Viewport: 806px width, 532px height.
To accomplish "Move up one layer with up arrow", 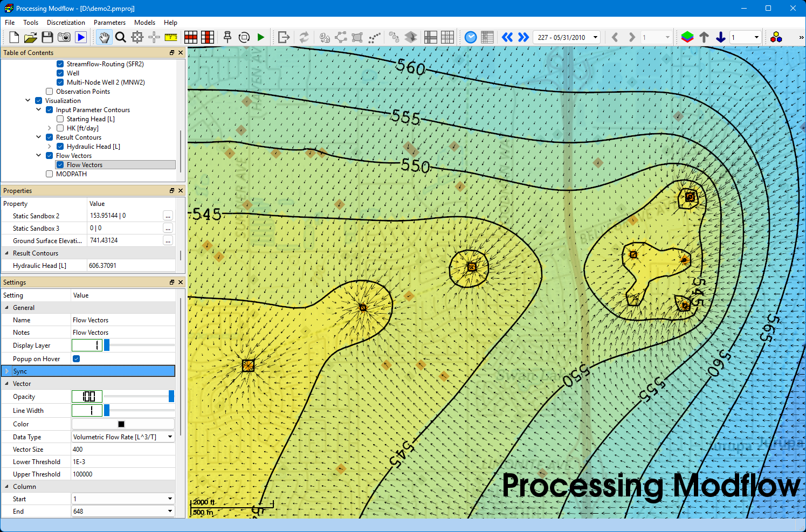I will [704, 37].
